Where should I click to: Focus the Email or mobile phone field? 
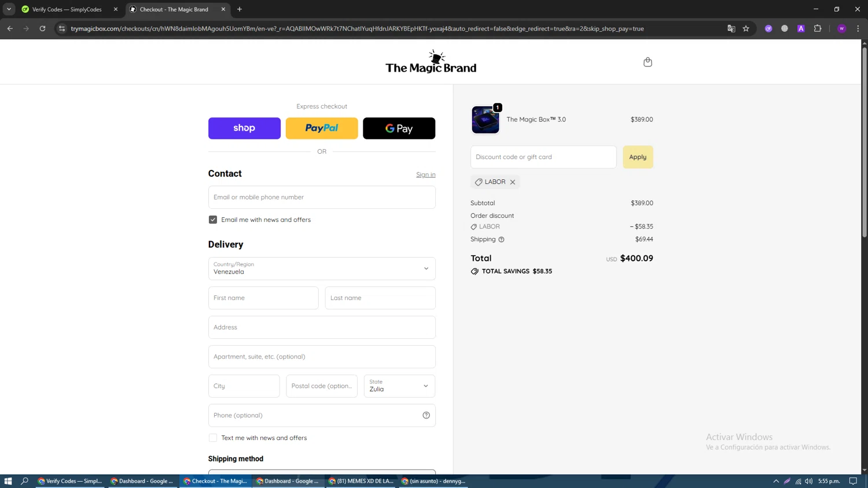click(322, 197)
